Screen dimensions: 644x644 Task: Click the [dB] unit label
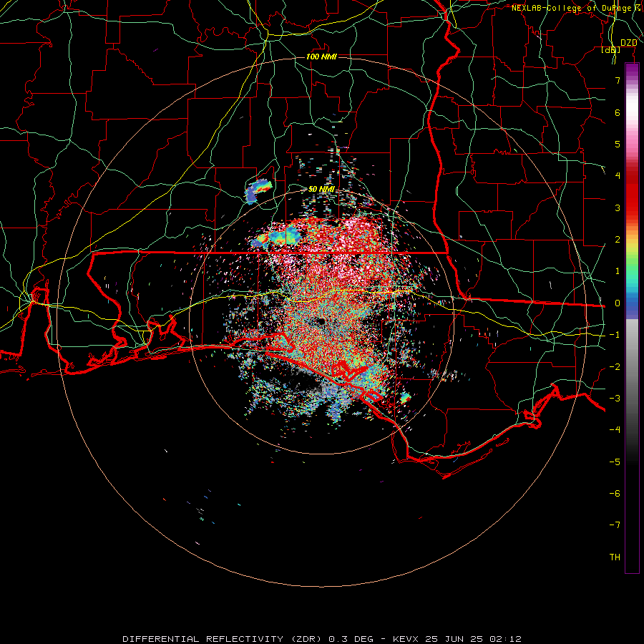[x=611, y=49]
